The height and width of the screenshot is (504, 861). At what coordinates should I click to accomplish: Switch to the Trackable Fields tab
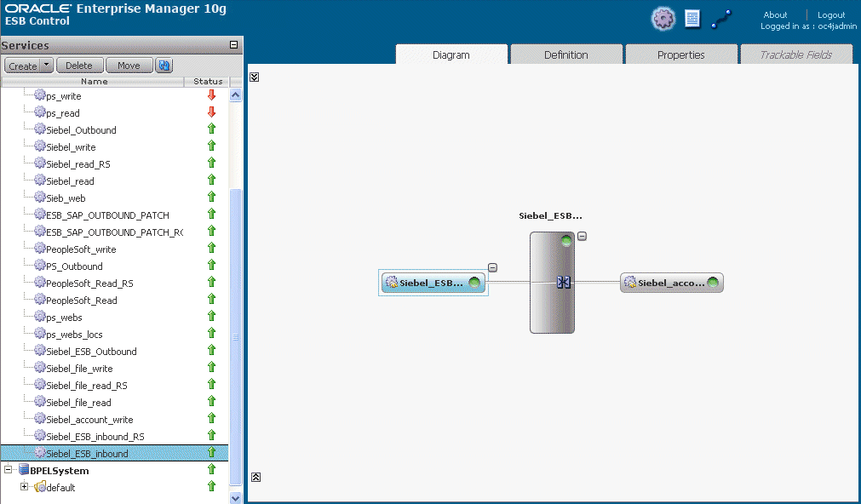[x=795, y=54]
